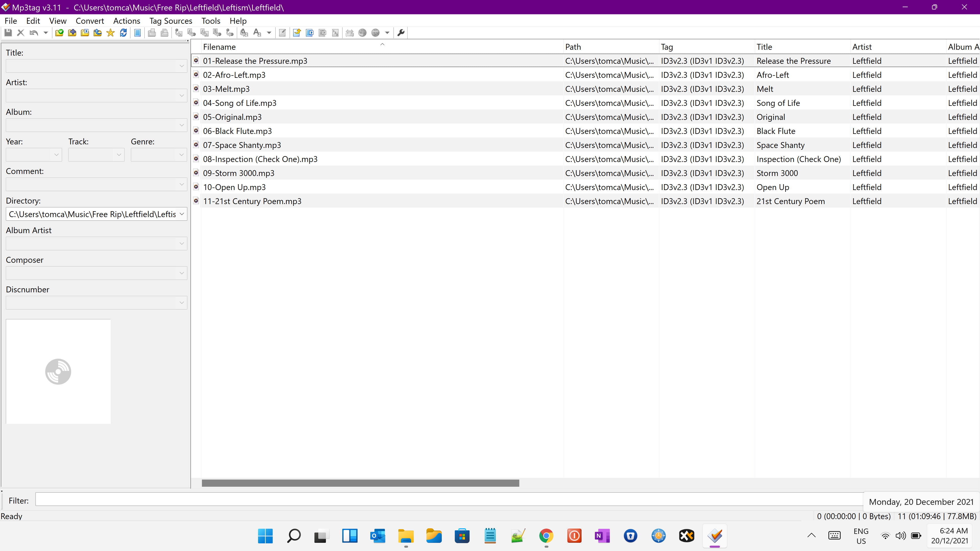The width and height of the screenshot is (980, 551).
Task: Open Google Chrome from the taskbar
Action: click(x=546, y=536)
